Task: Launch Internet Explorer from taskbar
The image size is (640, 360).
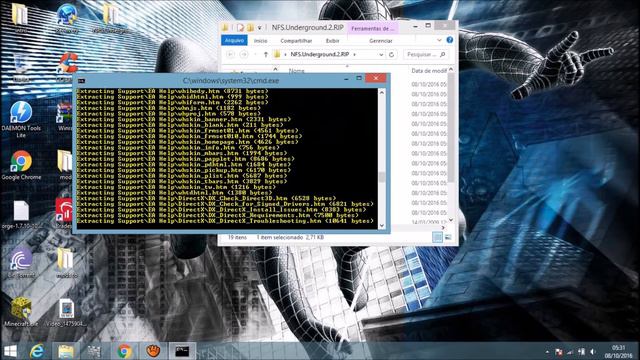Action: 37,351
